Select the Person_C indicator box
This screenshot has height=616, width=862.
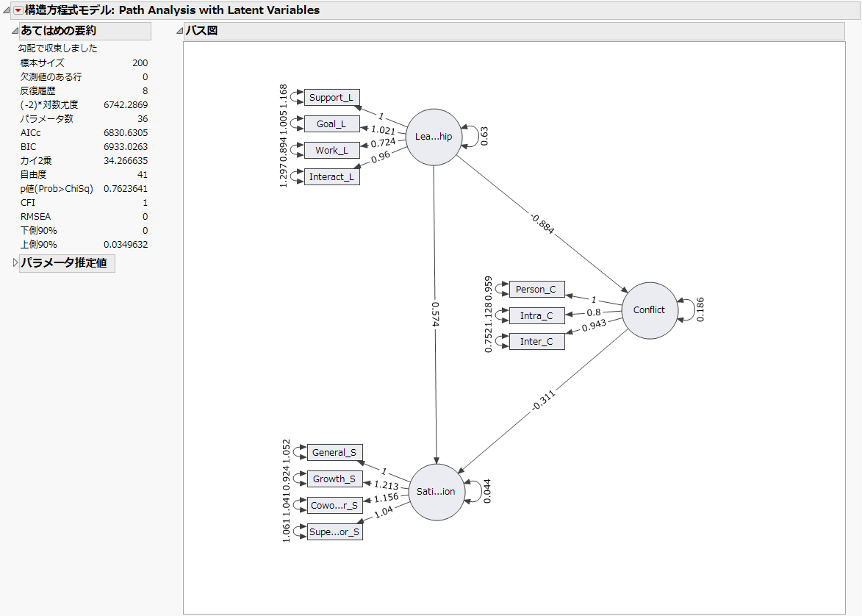pos(536,290)
